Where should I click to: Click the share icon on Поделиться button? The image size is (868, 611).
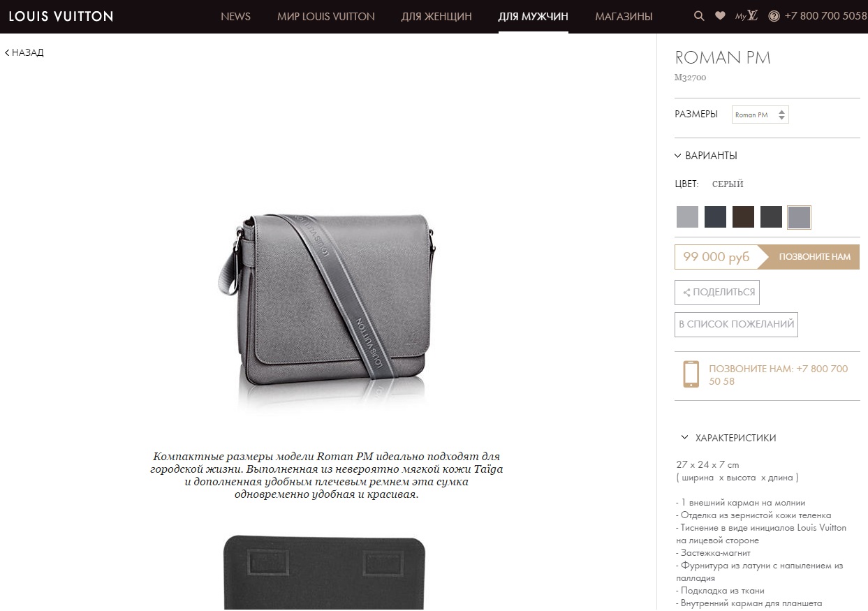[686, 293]
